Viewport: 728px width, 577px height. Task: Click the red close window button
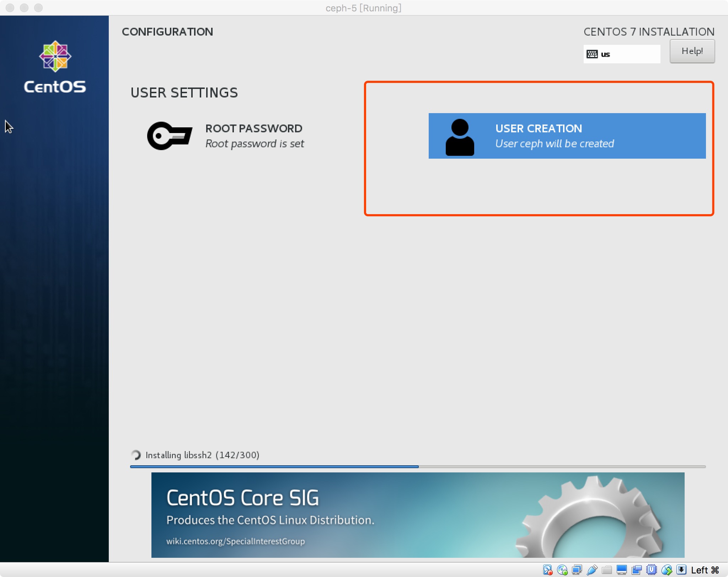10,8
